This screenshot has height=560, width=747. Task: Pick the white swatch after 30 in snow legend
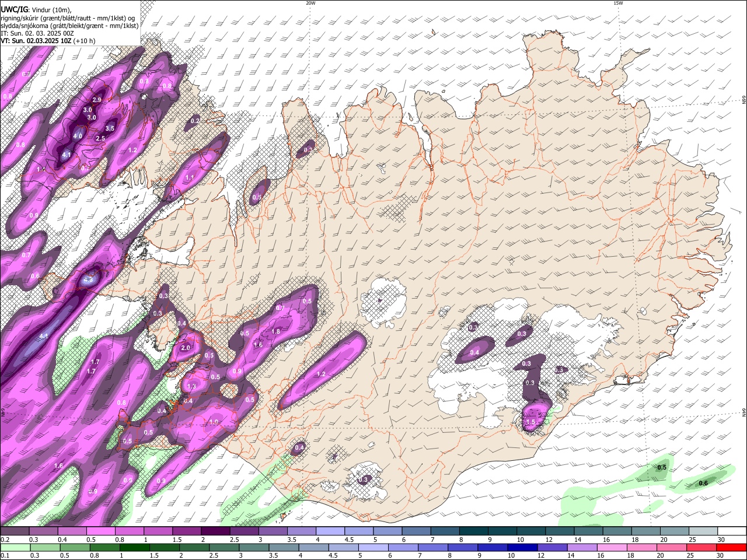[732, 531]
